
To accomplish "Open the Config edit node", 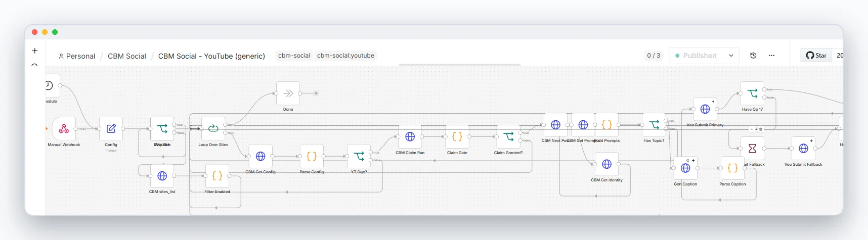I will 111,129.
